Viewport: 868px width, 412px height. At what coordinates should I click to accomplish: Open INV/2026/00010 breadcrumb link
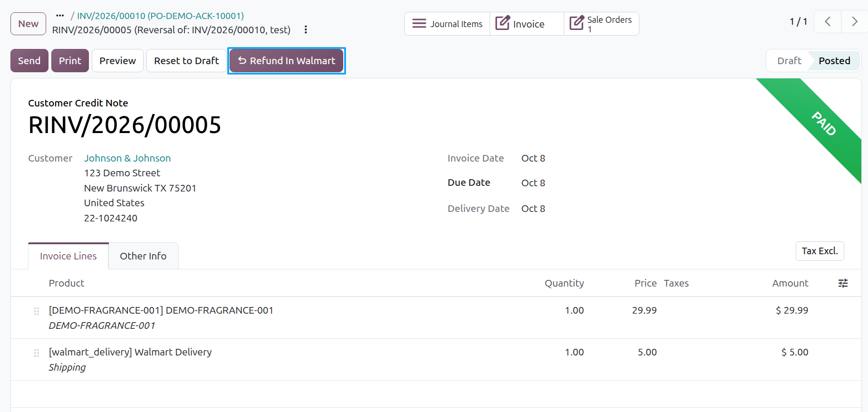click(x=160, y=16)
